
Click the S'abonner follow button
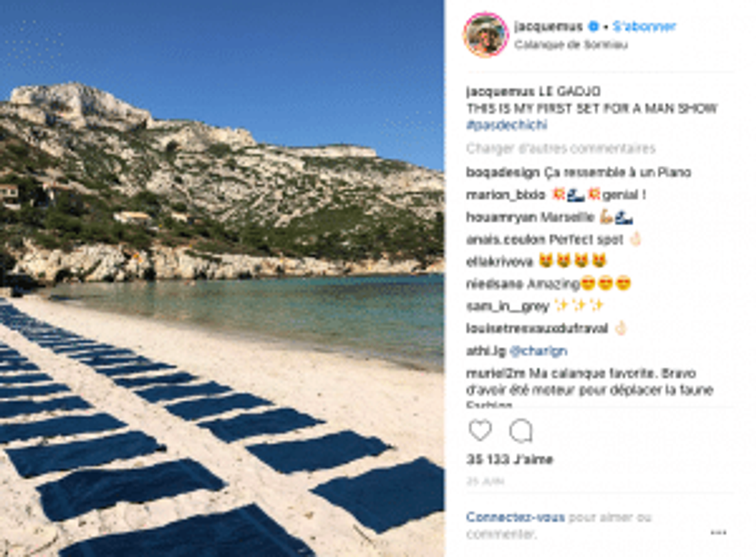point(644,27)
